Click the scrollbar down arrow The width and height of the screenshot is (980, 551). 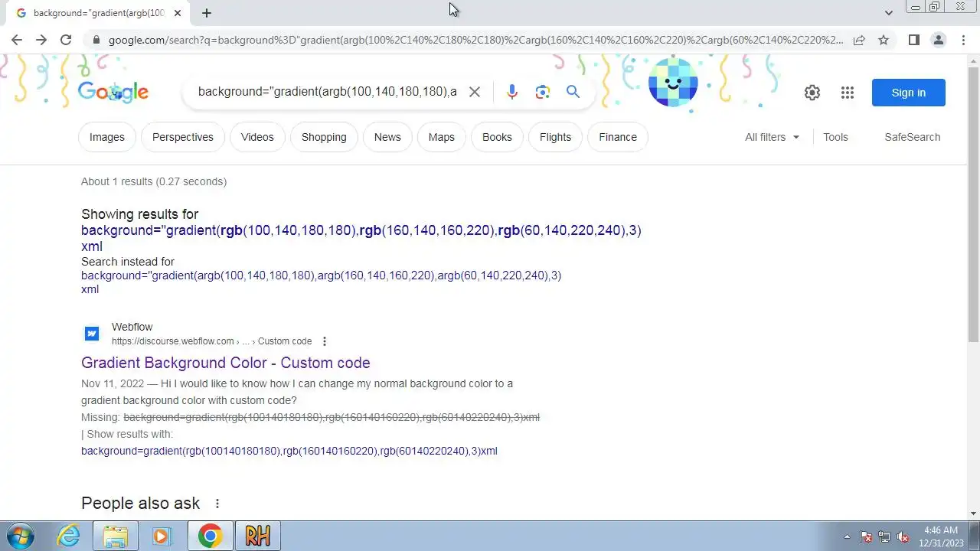click(x=973, y=514)
